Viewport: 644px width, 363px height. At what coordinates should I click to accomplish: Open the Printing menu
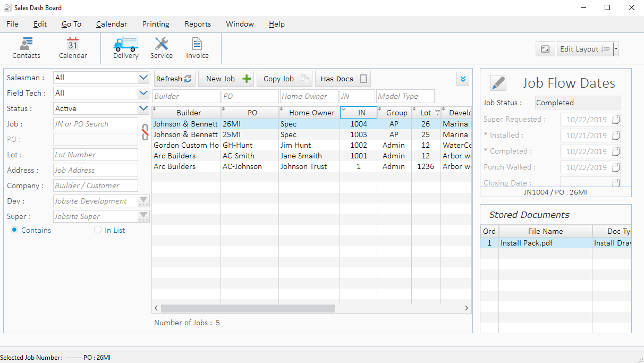tap(156, 24)
